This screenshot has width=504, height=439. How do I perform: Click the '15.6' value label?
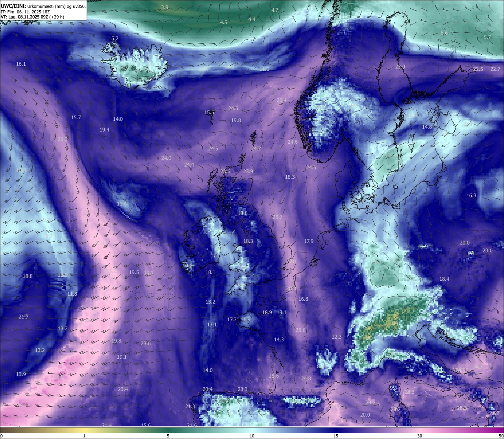coord(146,425)
